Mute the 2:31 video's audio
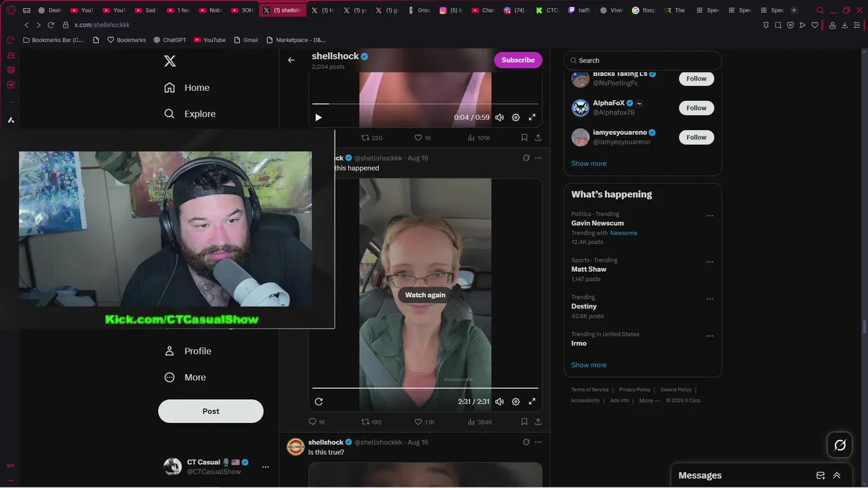The width and height of the screenshot is (868, 488). point(499,401)
